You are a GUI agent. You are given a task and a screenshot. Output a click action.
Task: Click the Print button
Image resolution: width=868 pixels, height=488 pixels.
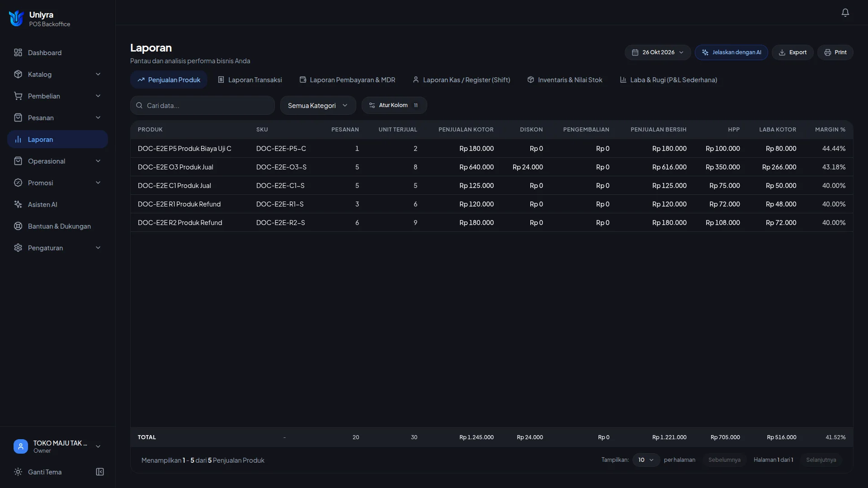835,52
